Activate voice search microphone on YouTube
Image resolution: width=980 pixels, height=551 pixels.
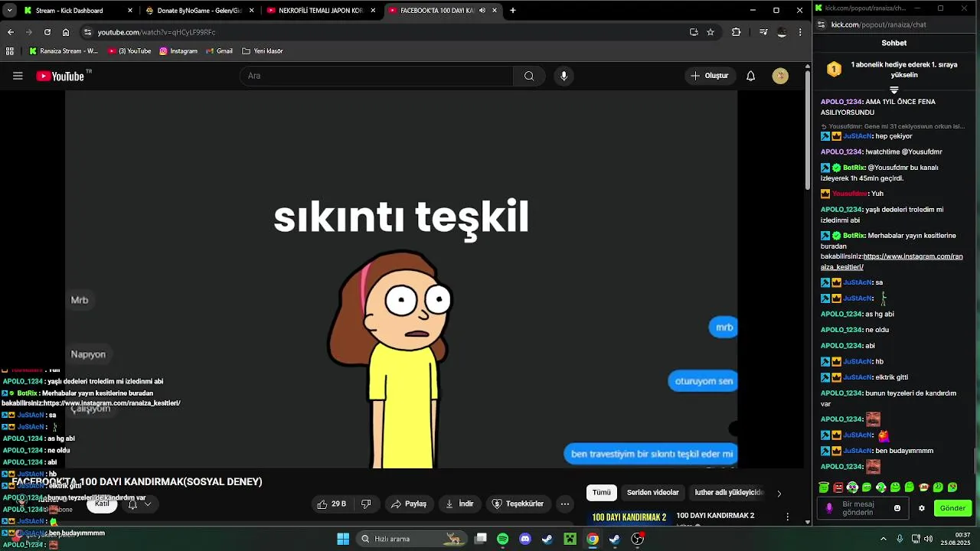pos(564,76)
